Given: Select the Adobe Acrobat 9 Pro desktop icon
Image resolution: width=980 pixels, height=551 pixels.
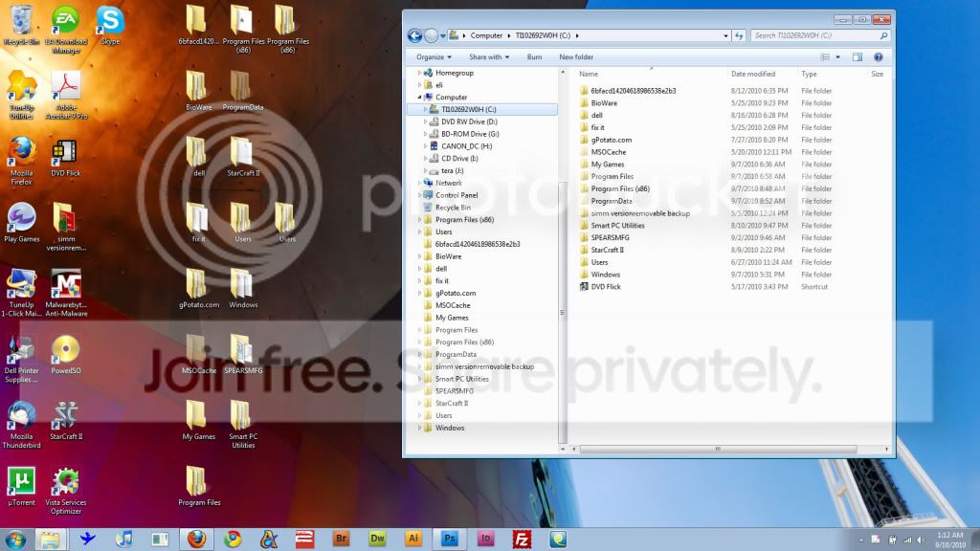Looking at the screenshot, I should coord(66,95).
